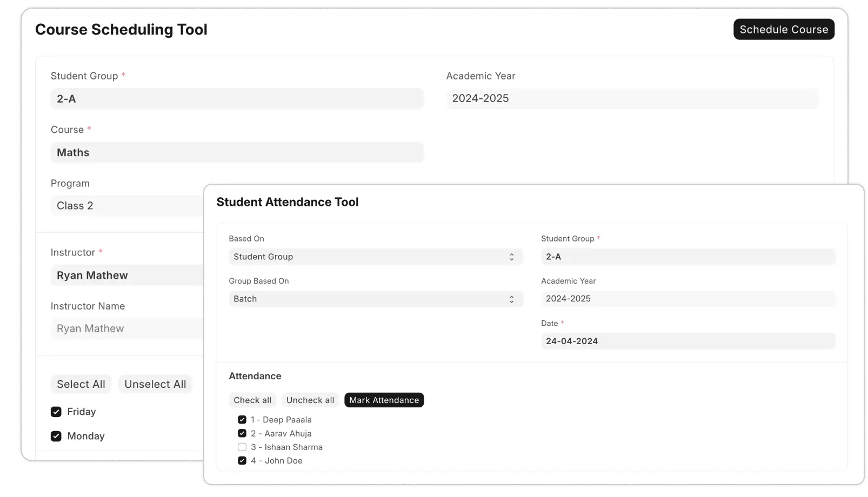Click Uncheck all in Attendance
This screenshot has height=497, width=868.
point(310,400)
